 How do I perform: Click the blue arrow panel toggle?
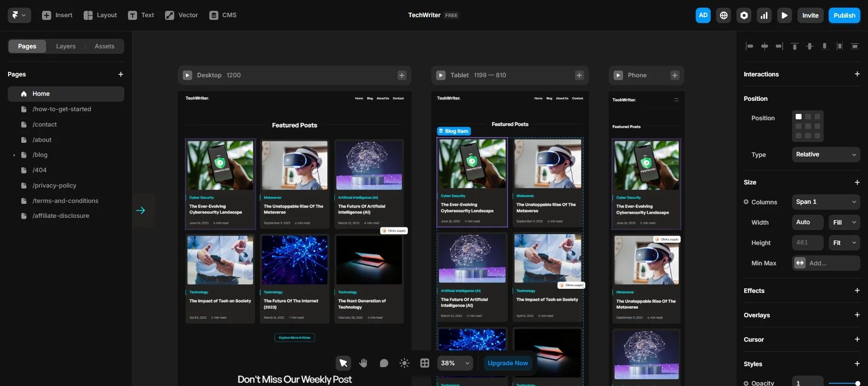click(x=141, y=211)
